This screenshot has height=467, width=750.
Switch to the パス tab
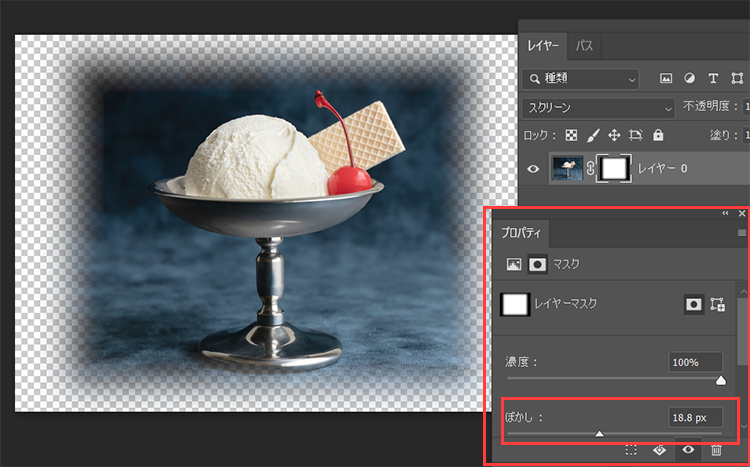(x=584, y=46)
